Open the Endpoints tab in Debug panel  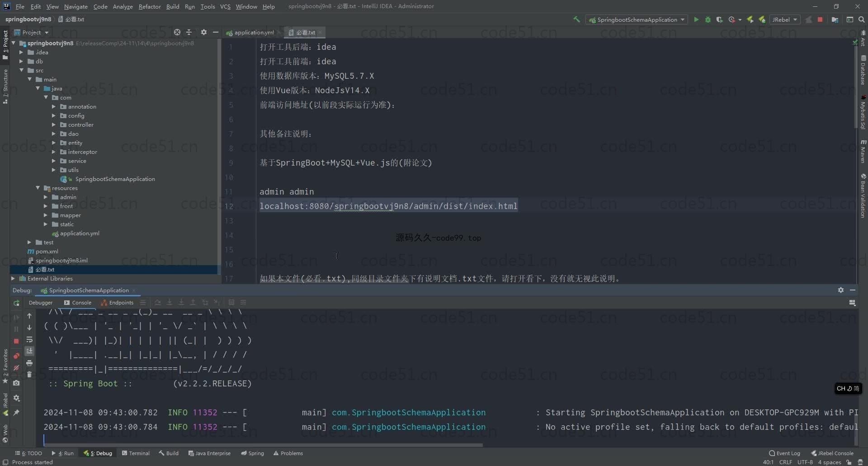tap(118, 303)
